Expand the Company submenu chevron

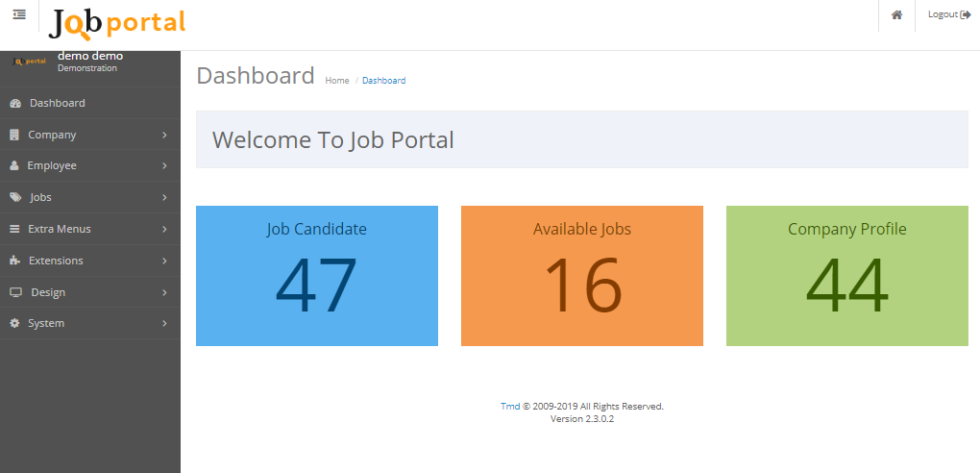point(164,136)
